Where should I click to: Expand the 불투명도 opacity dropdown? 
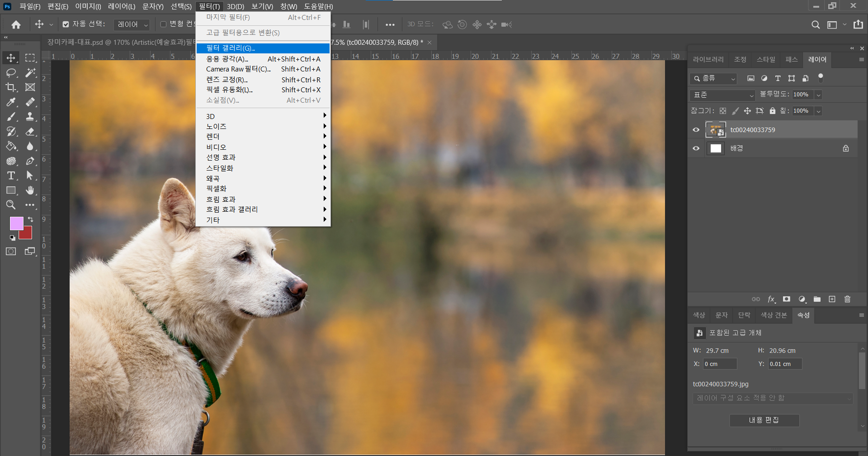[x=818, y=95]
